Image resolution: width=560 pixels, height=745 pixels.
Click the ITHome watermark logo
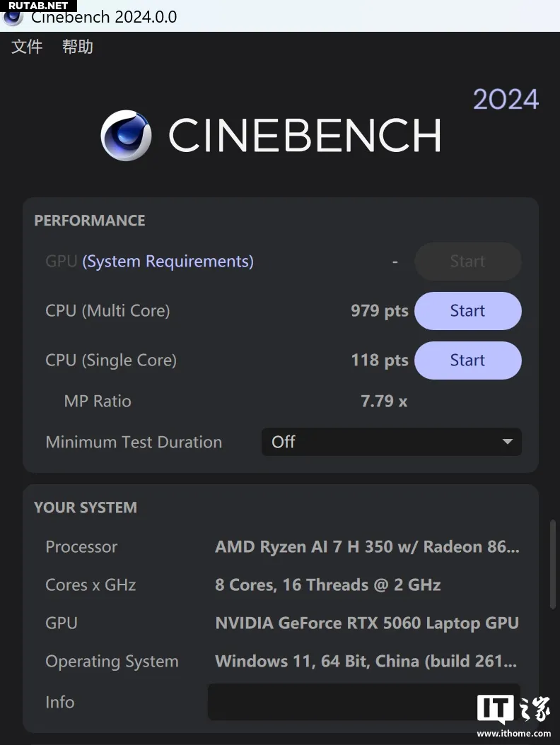[x=513, y=715]
